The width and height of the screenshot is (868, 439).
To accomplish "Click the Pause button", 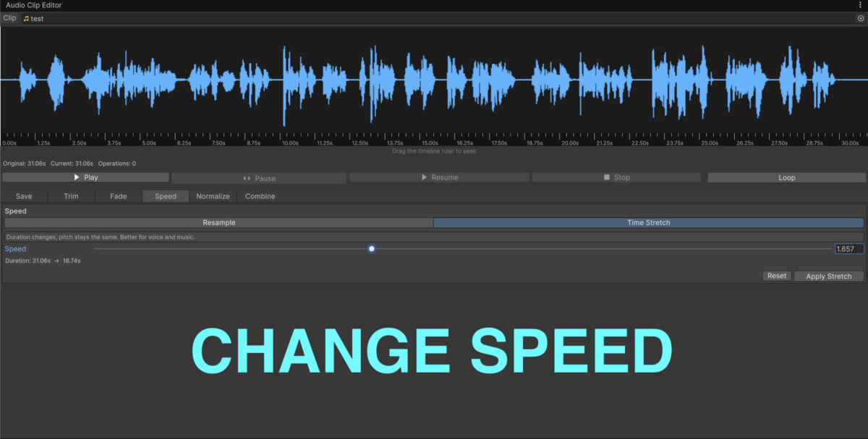I will (259, 178).
